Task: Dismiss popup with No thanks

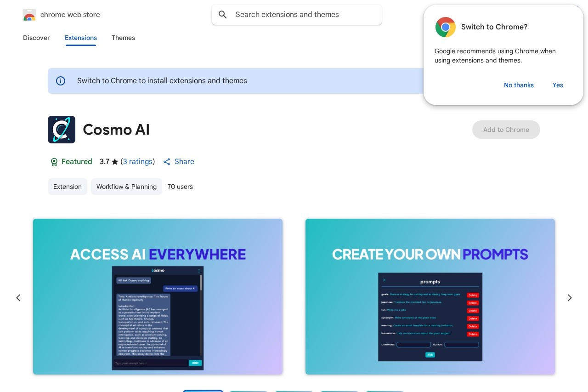Action: (x=519, y=85)
